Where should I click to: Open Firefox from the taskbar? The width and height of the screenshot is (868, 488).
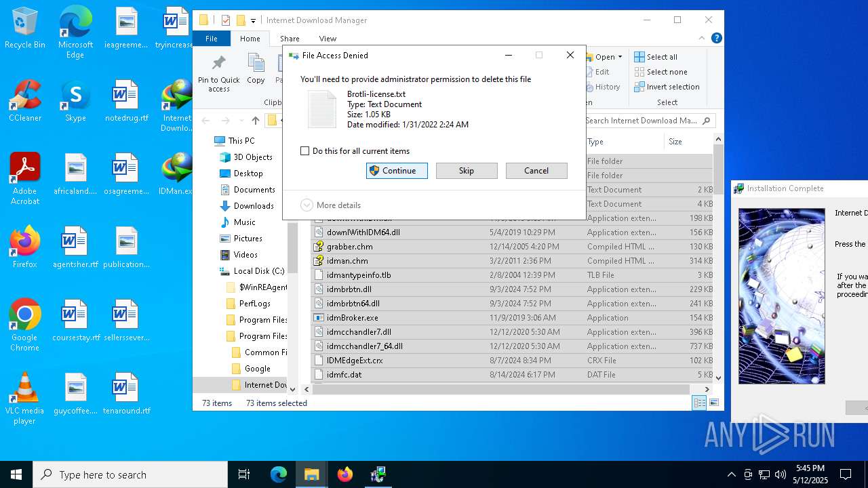(345, 474)
